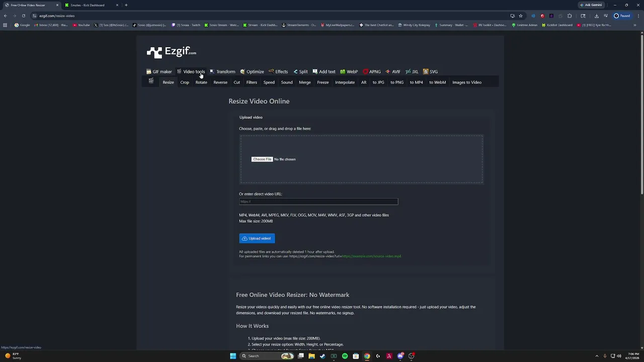The image size is (644, 362).
Task: Select the to PNG tab
Action: pos(397,82)
